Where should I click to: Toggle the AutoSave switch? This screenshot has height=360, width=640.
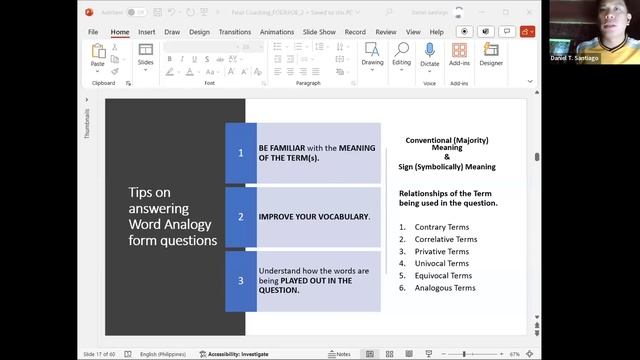coord(136,12)
